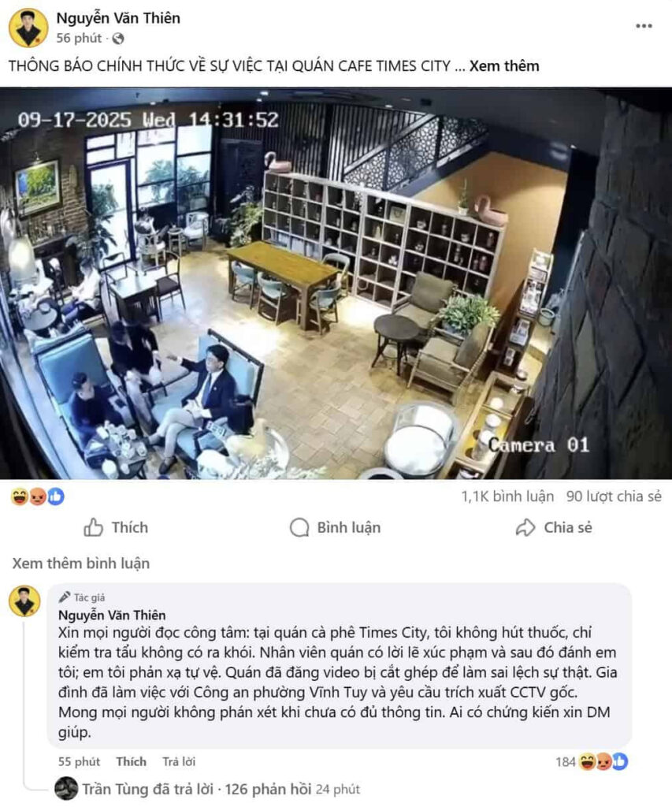Open the three-dot post options menu
672x807 pixels.
[644, 26]
